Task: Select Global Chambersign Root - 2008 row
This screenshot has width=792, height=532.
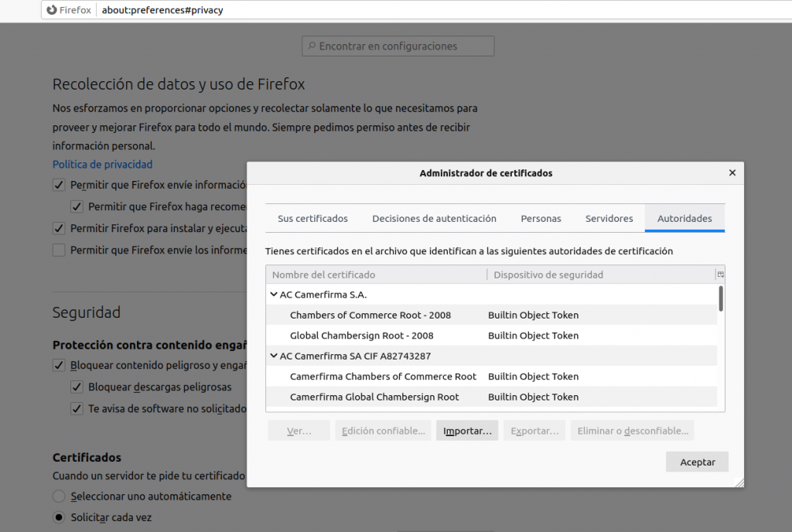Action: pos(491,336)
